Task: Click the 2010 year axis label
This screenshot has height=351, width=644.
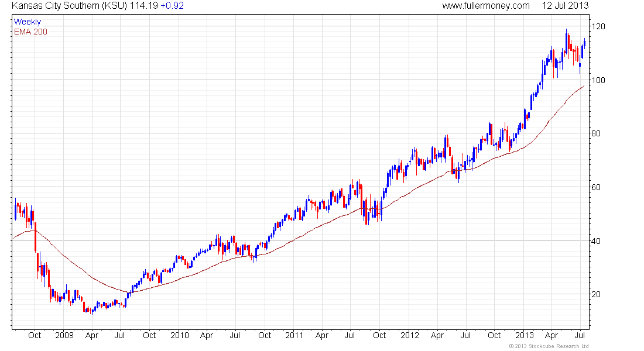Action: pyautogui.click(x=180, y=335)
